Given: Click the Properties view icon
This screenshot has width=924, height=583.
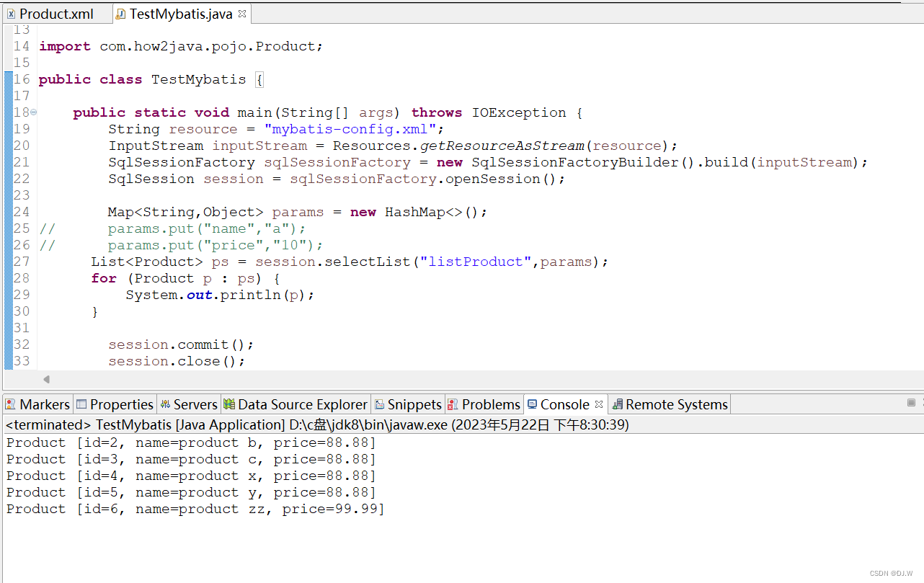Looking at the screenshot, I should [81, 404].
